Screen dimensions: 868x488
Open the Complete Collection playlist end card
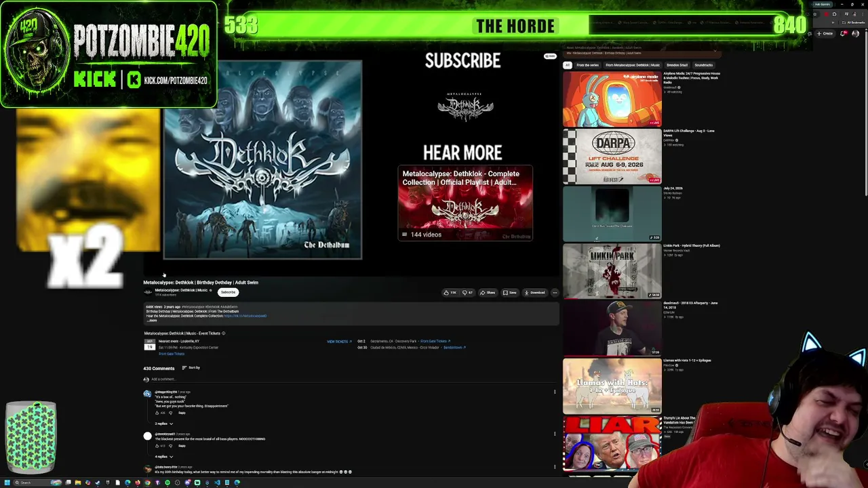[465, 203]
